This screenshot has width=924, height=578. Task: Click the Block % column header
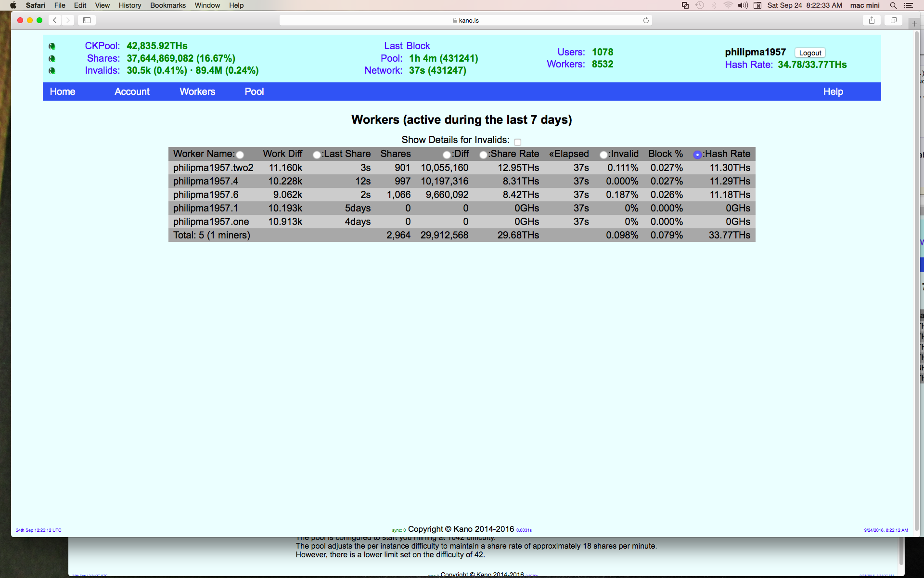pyautogui.click(x=666, y=154)
